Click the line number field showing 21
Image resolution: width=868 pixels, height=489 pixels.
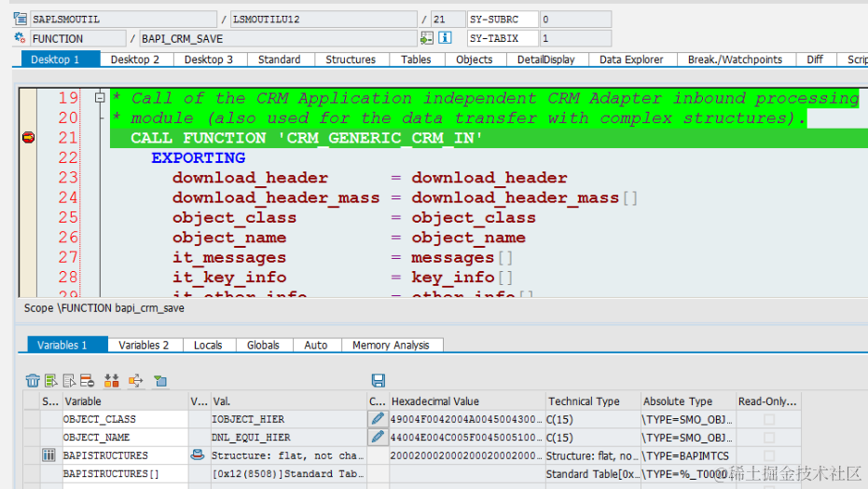[x=448, y=19]
